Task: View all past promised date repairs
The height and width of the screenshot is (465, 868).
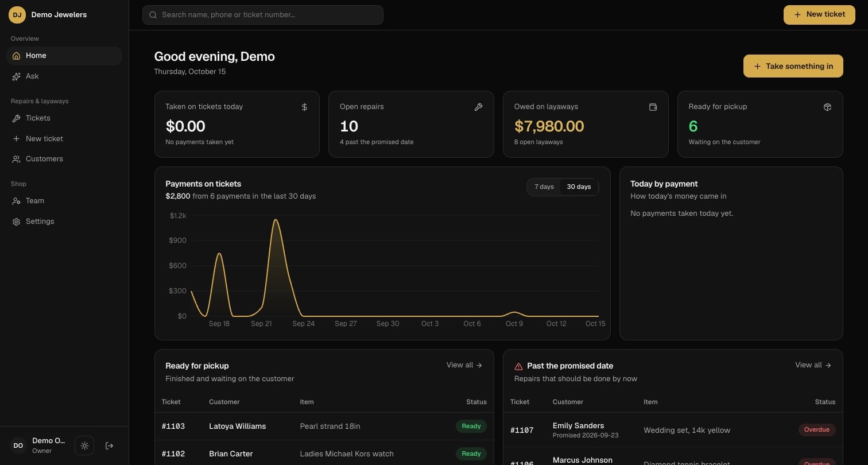Action: pos(813,365)
